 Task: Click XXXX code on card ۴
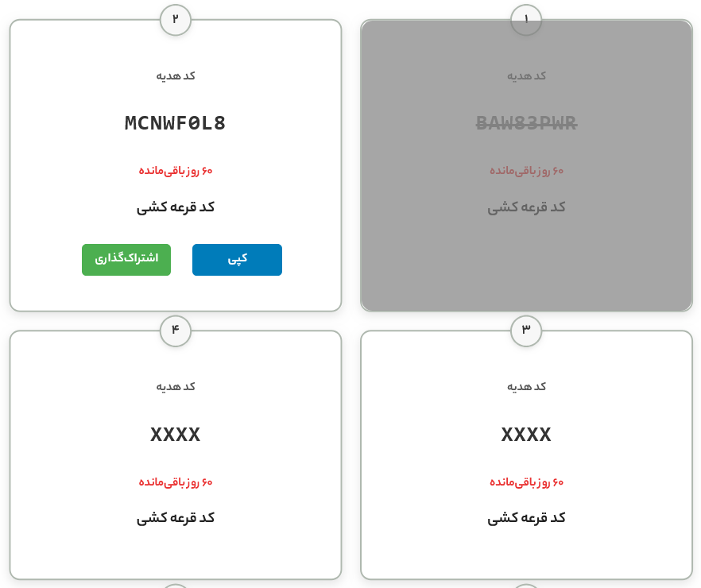tap(175, 435)
